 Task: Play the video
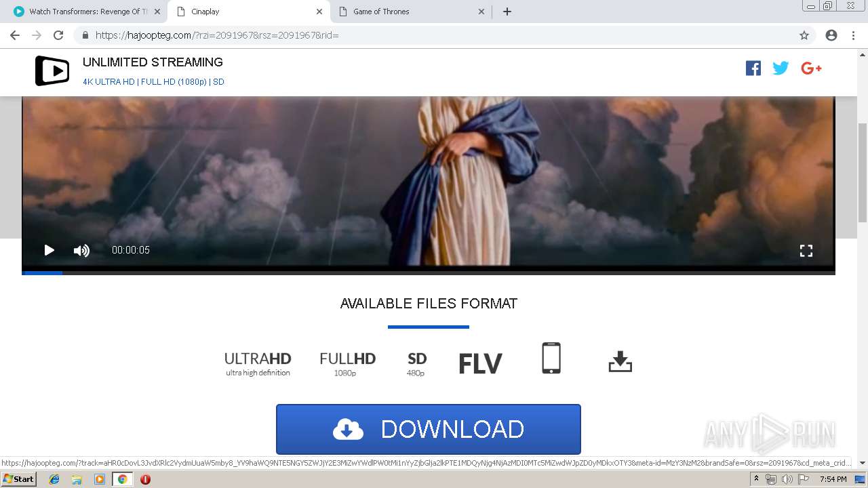(x=49, y=250)
